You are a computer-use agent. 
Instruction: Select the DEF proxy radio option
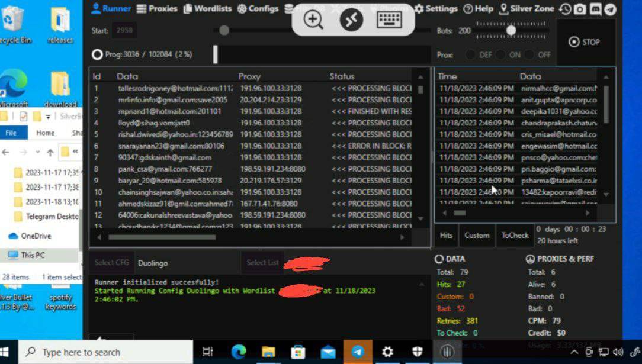(x=470, y=54)
